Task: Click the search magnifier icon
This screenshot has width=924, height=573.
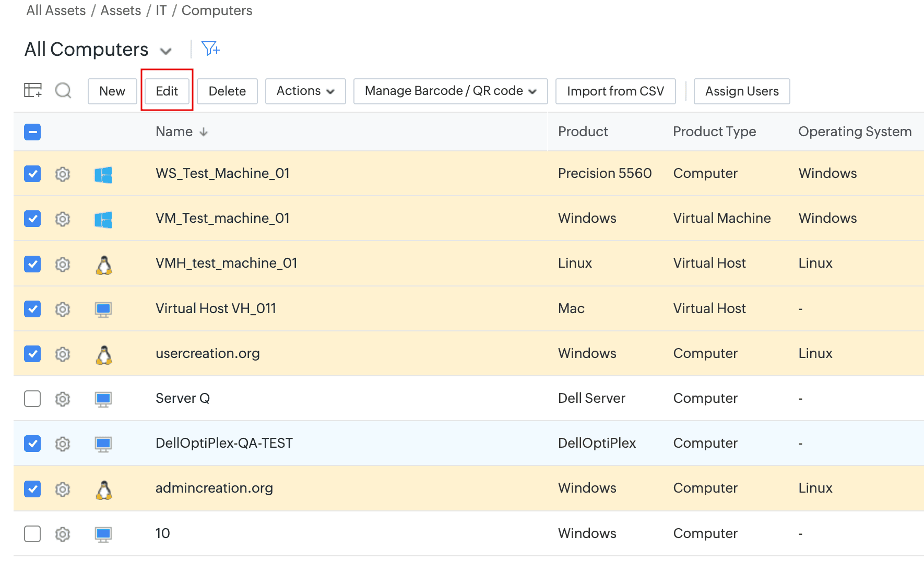Action: click(x=63, y=90)
